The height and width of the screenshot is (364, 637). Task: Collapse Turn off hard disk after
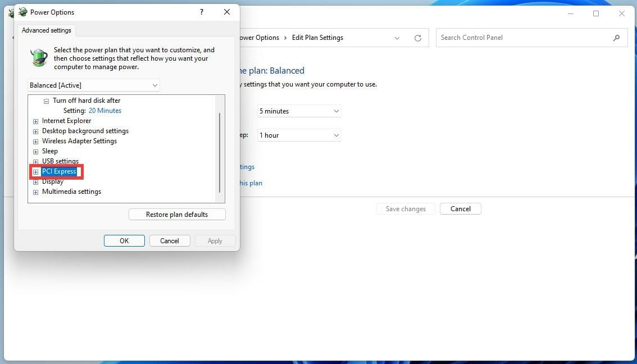point(46,100)
